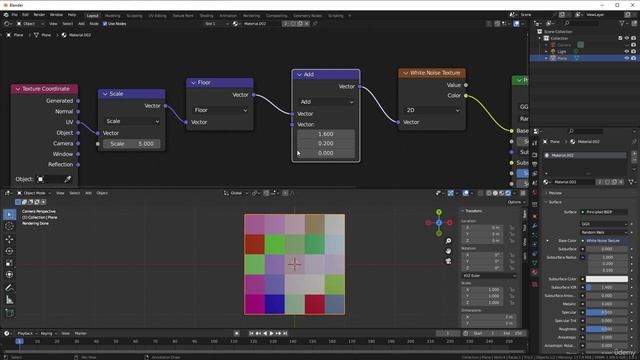The width and height of the screenshot is (640, 360).
Task: Open the Output properties tab
Action: point(535,164)
